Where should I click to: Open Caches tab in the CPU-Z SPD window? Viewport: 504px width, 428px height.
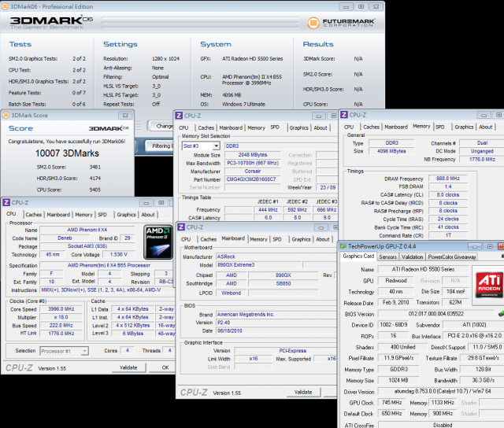click(206, 127)
